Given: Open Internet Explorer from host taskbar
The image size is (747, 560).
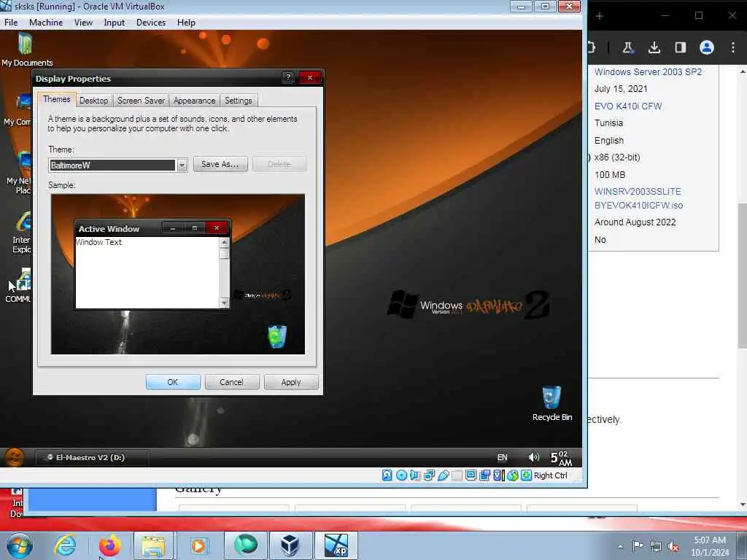Looking at the screenshot, I should [65, 545].
